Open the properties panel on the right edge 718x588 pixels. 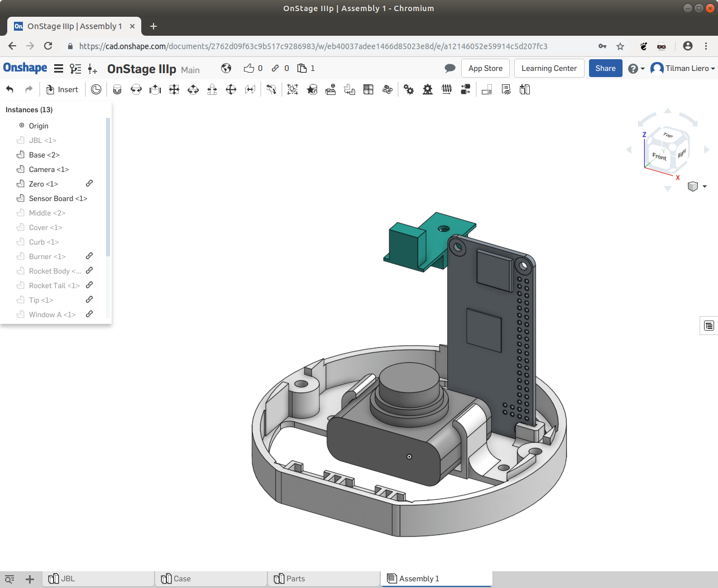click(x=709, y=326)
